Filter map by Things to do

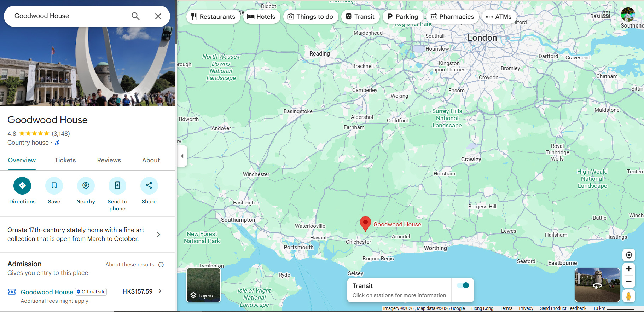(311, 17)
